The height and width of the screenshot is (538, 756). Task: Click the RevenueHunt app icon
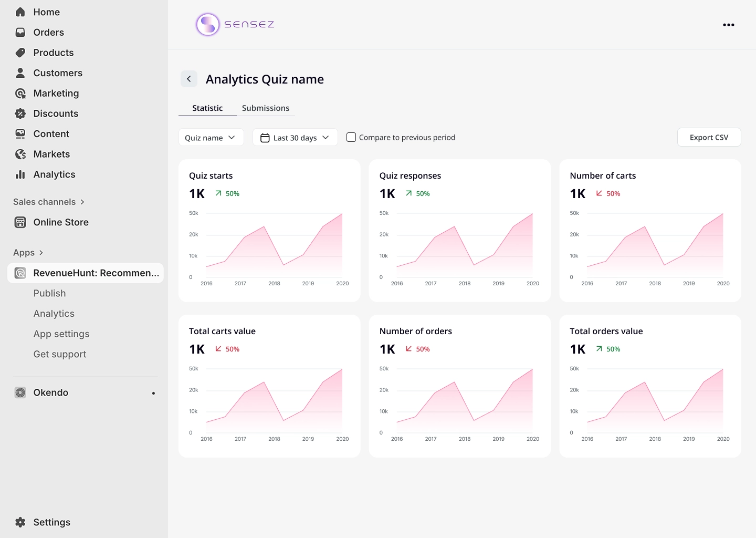point(20,273)
